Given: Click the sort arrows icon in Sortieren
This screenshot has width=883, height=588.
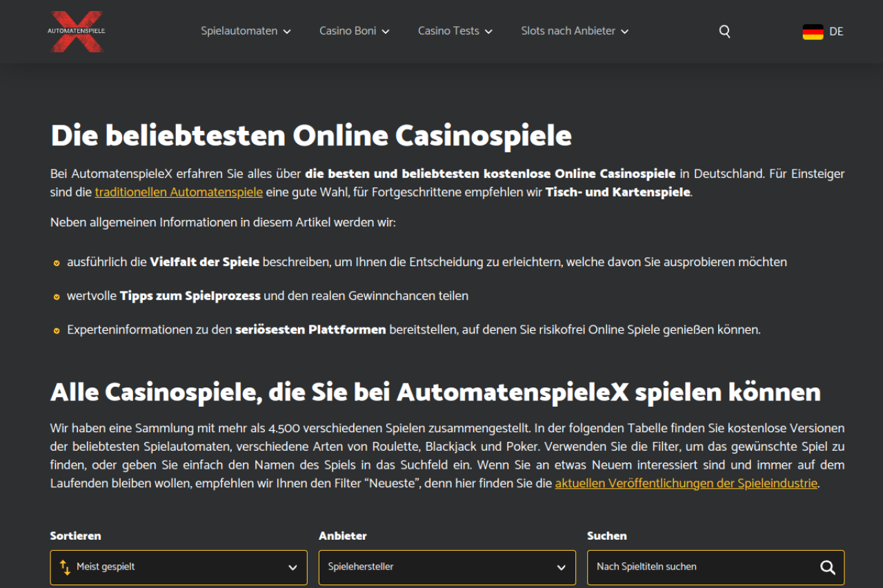Looking at the screenshot, I should [65, 567].
